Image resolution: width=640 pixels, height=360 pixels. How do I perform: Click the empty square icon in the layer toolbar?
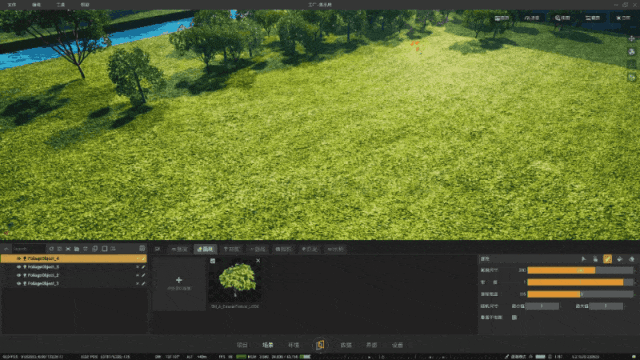[x=104, y=249]
